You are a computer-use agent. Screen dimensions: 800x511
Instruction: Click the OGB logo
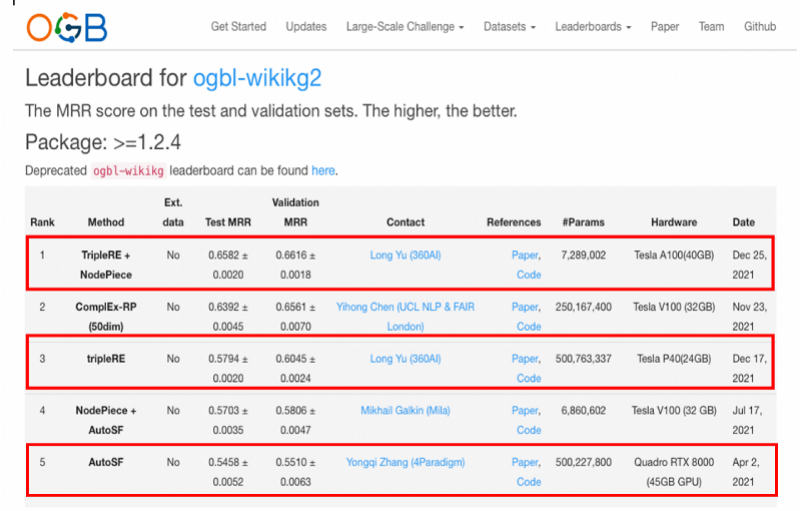click(x=67, y=27)
